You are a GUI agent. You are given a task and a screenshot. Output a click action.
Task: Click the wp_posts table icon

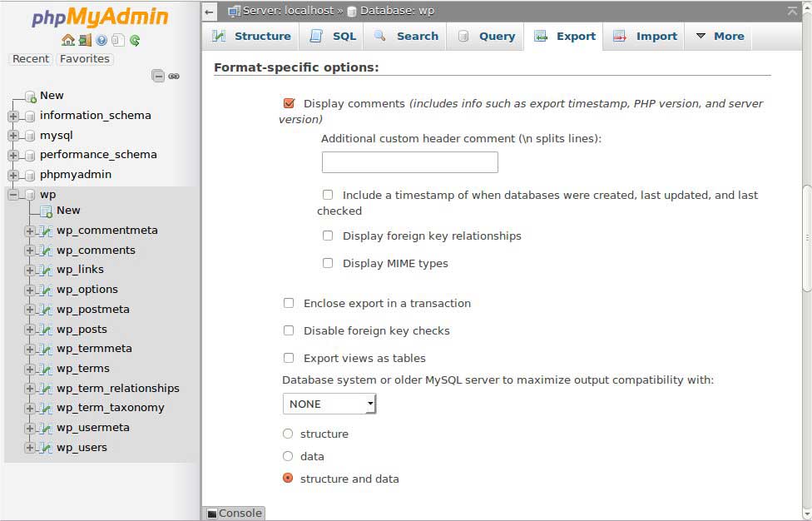click(47, 330)
